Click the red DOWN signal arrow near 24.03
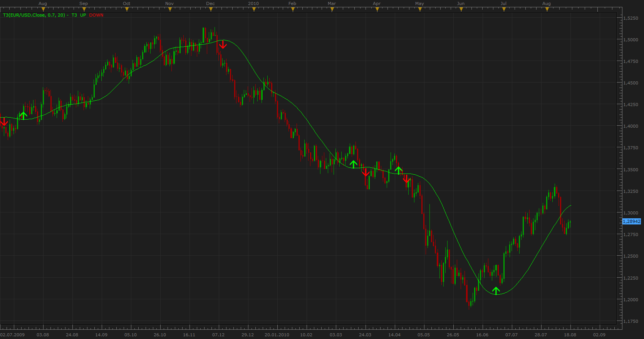644x339 pixels. pos(366,172)
